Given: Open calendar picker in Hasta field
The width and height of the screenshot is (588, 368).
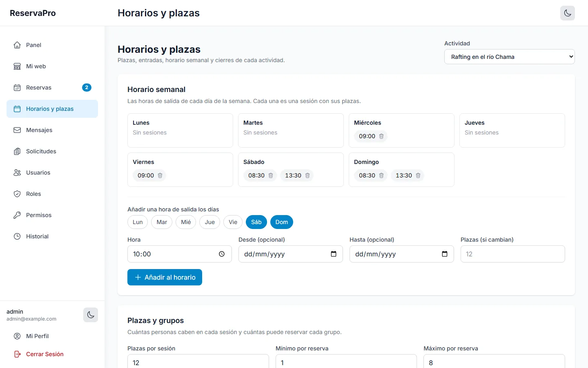Looking at the screenshot, I should (445, 254).
